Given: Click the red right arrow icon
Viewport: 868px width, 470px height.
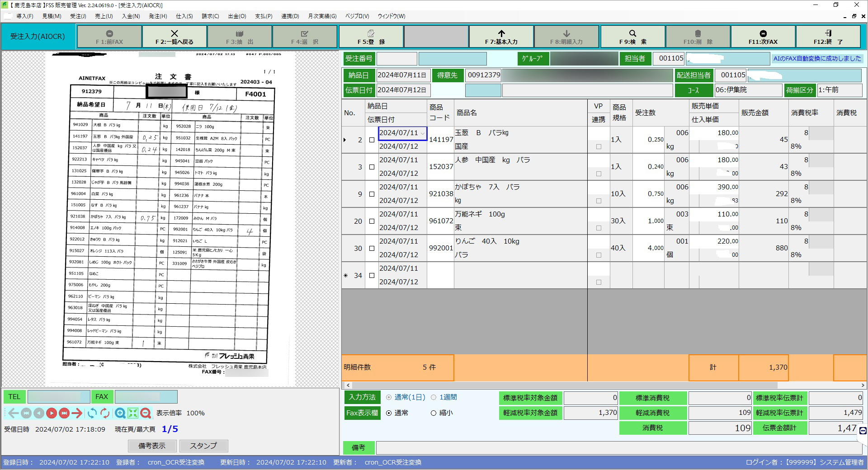Looking at the screenshot, I should click(77, 413).
